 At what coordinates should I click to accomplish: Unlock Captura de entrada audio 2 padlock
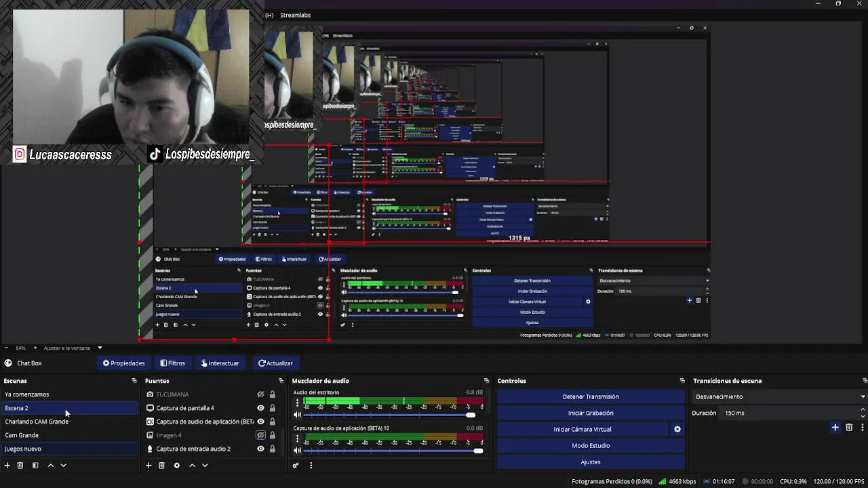(273, 449)
